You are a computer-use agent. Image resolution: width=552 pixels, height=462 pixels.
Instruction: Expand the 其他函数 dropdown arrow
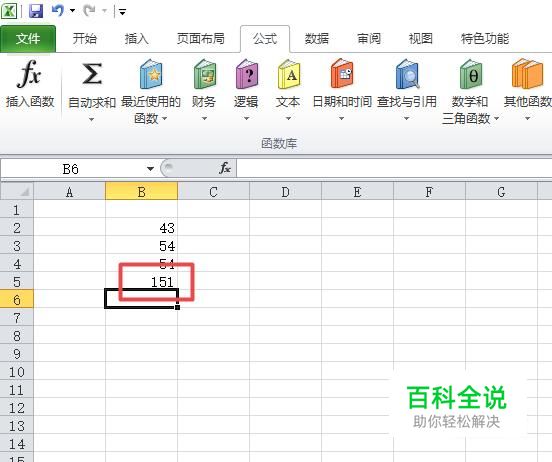(527, 119)
